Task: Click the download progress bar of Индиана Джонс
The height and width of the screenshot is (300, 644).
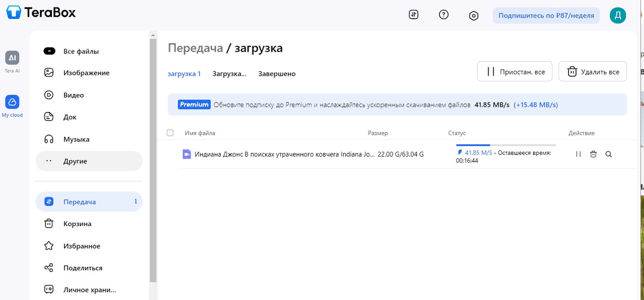Action: (x=506, y=145)
